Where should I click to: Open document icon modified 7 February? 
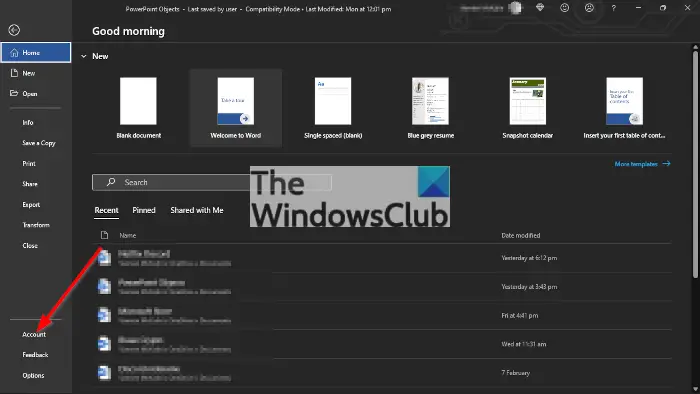104,372
